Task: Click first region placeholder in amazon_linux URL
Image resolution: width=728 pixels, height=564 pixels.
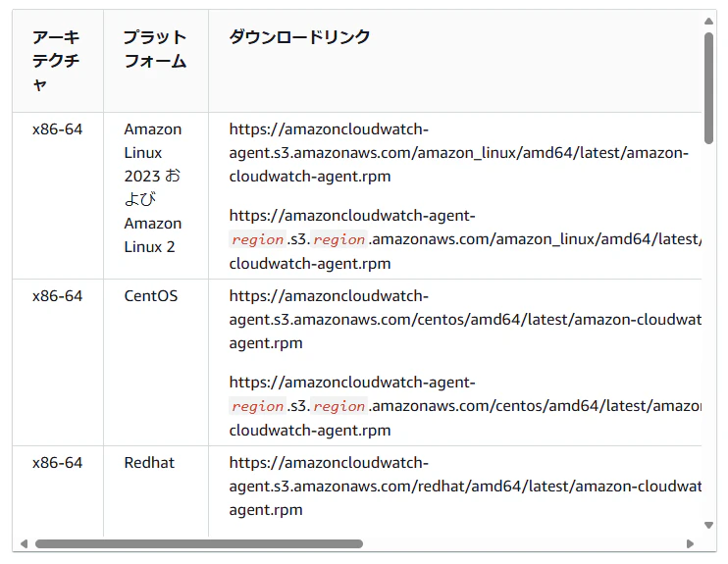Action: (x=258, y=239)
